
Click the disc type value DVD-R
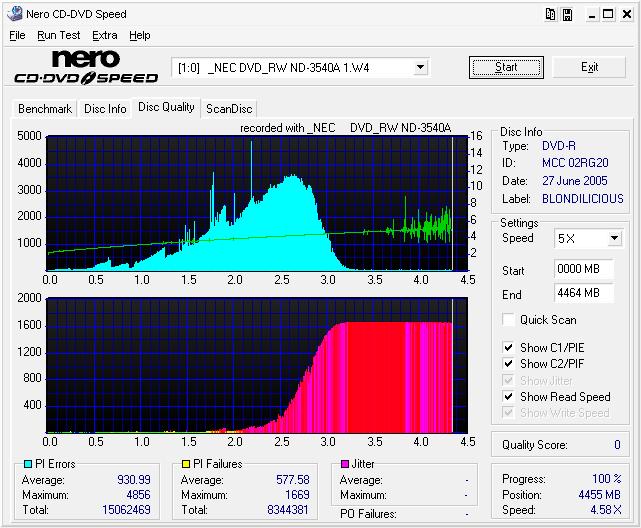(x=558, y=146)
